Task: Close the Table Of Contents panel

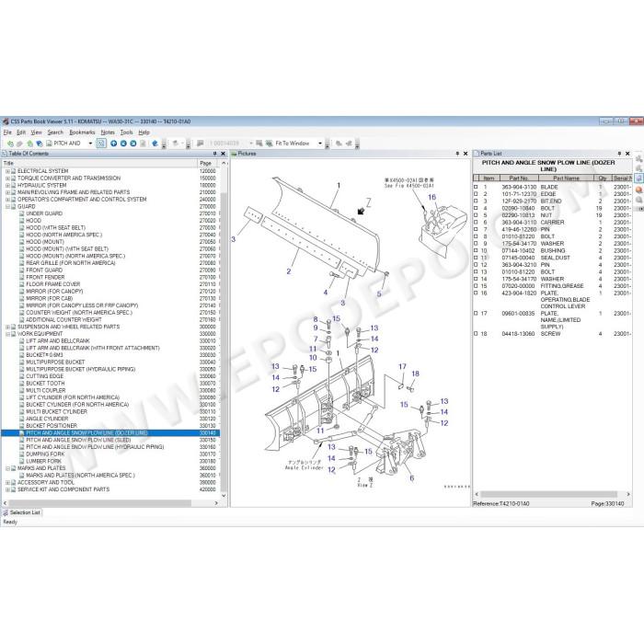Action: point(223,154)
